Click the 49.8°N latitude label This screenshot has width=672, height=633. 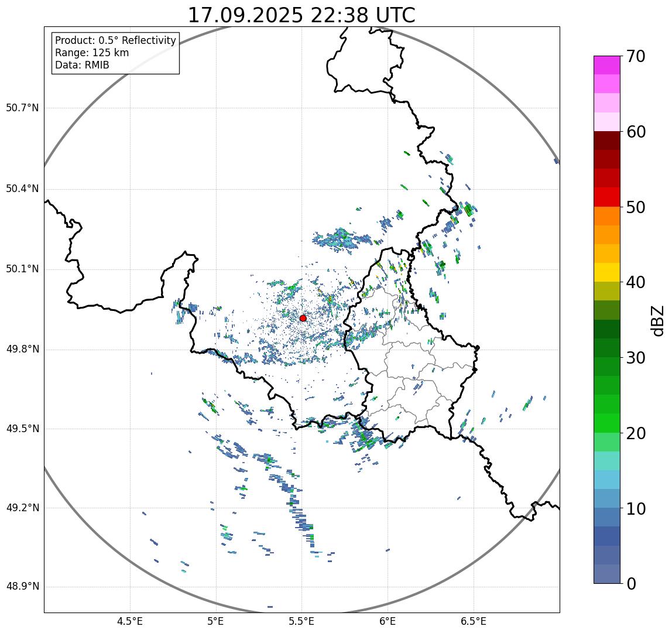click(x=22, y=349)
